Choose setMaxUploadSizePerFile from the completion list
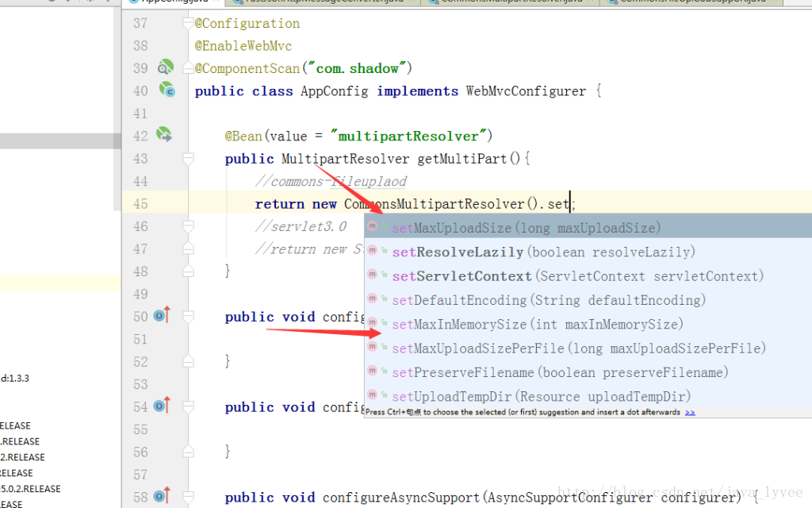Viewport: 812px width, 508px height. (x=588, y=348)
